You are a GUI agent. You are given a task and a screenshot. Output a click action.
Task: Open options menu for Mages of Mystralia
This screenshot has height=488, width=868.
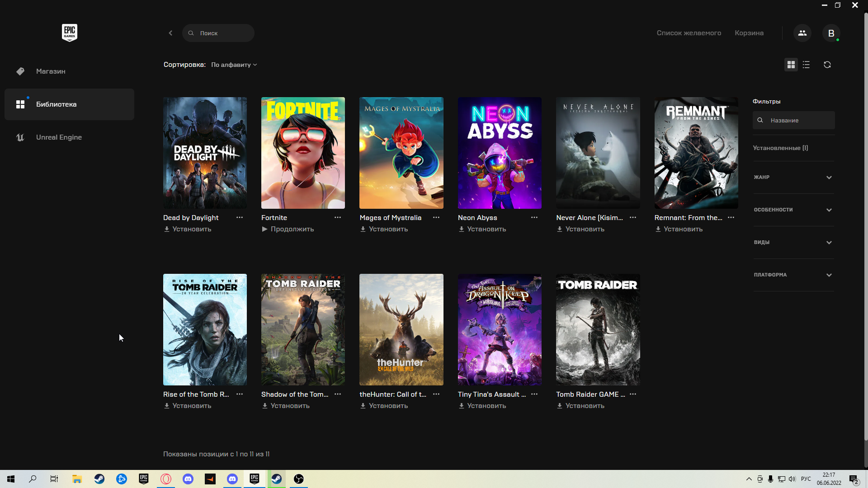[436, 217]
